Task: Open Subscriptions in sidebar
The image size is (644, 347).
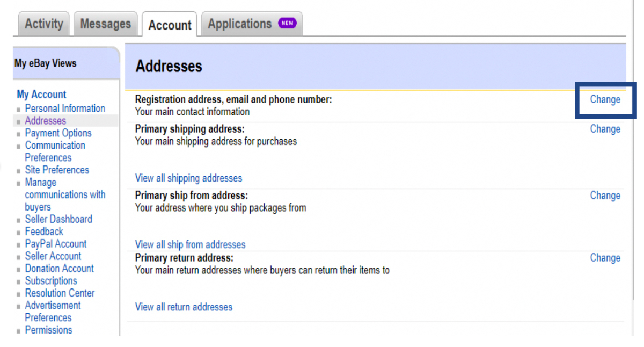Action: click(x=51, y=281)
